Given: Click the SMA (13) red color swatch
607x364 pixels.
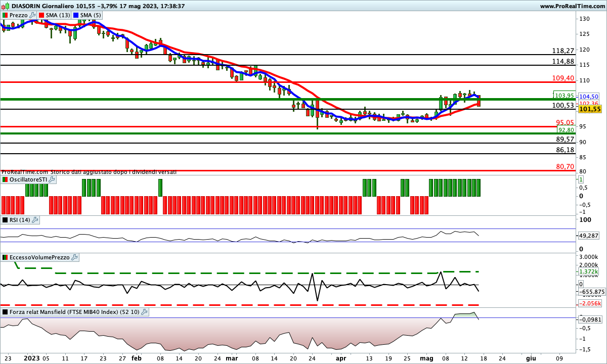Looking at the screenshot, I should click(x=41, y=15).
